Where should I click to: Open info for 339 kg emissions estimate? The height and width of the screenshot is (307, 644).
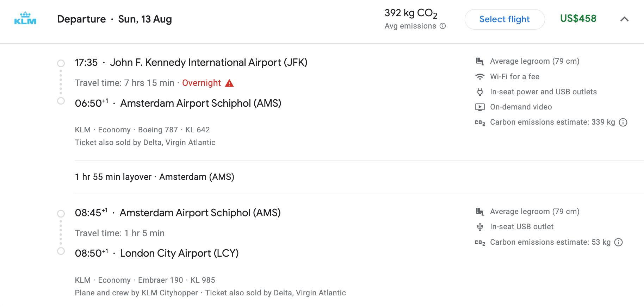tap(623, 122)
